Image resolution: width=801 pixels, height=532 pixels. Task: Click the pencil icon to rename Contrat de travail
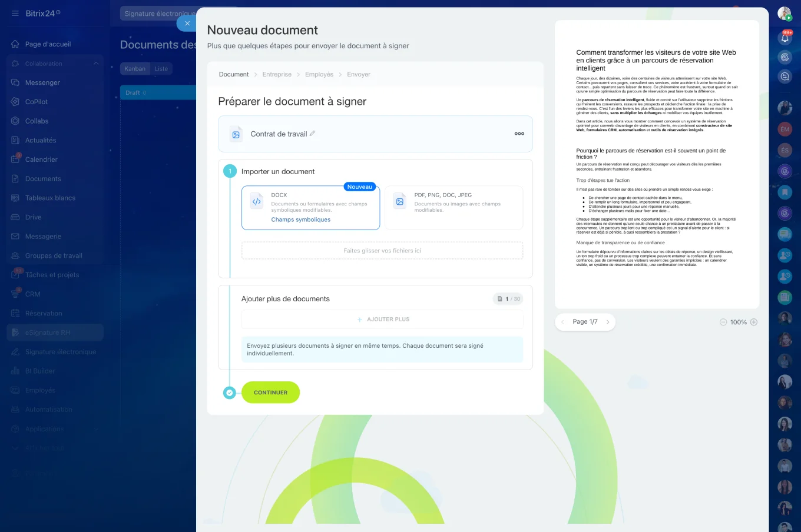coord(313,134)
